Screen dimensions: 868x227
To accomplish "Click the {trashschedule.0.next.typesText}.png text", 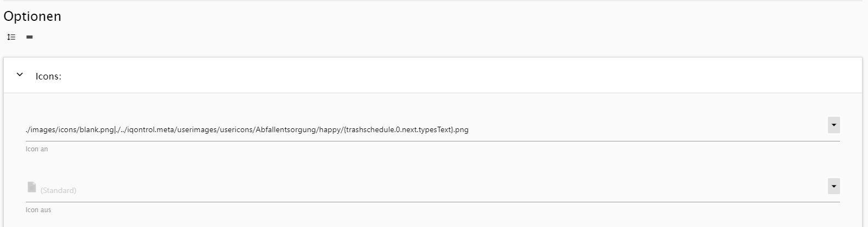I will pyautogui.click(x=406, y=130).
